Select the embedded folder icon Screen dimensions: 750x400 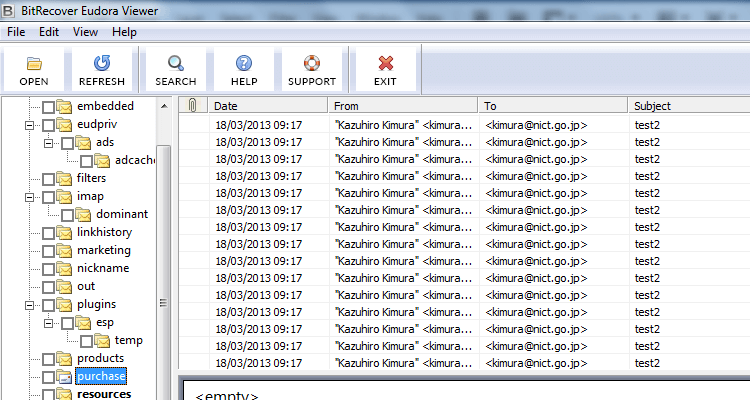click(x=64, y=106)
